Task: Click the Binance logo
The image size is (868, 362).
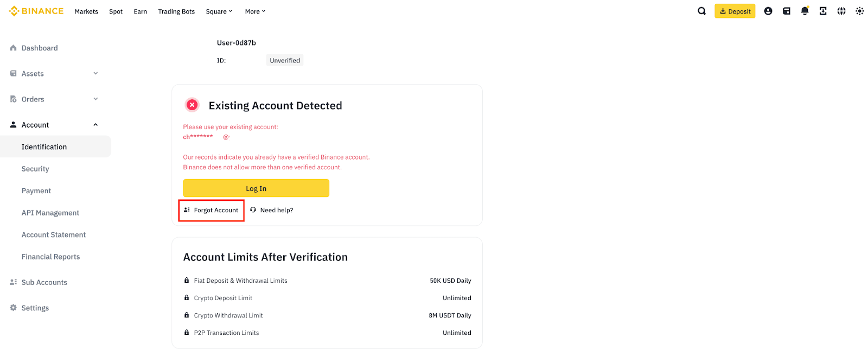Action: coord(36,11)
